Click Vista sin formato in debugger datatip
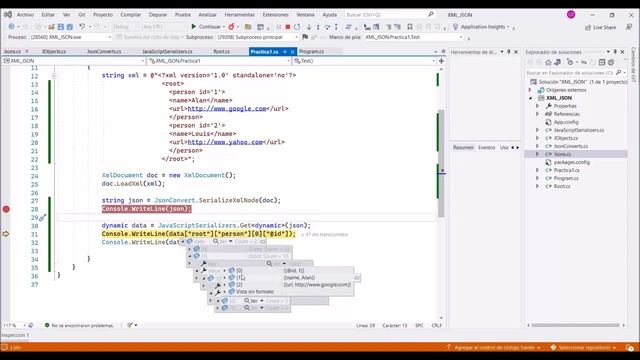Screen dimensions: 640x360 [x=255, y=291]
